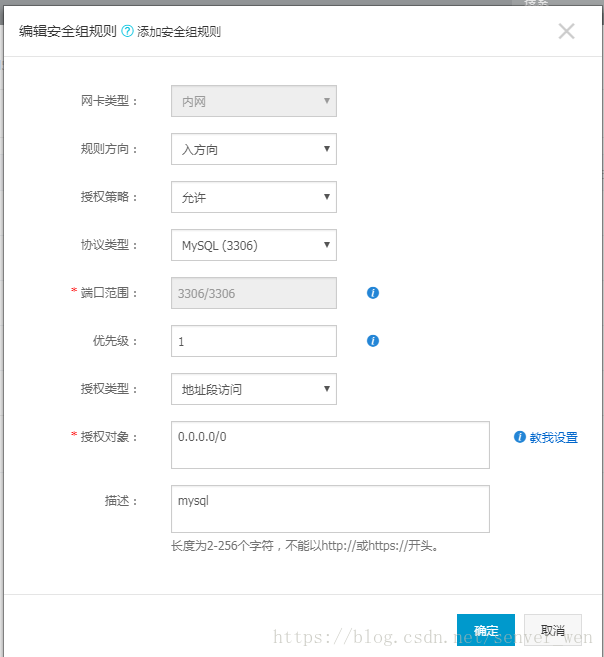The height and width of the screenshot is (657, 604).
Task: Confirm with the 确定 button
Action: pos(486,630)
